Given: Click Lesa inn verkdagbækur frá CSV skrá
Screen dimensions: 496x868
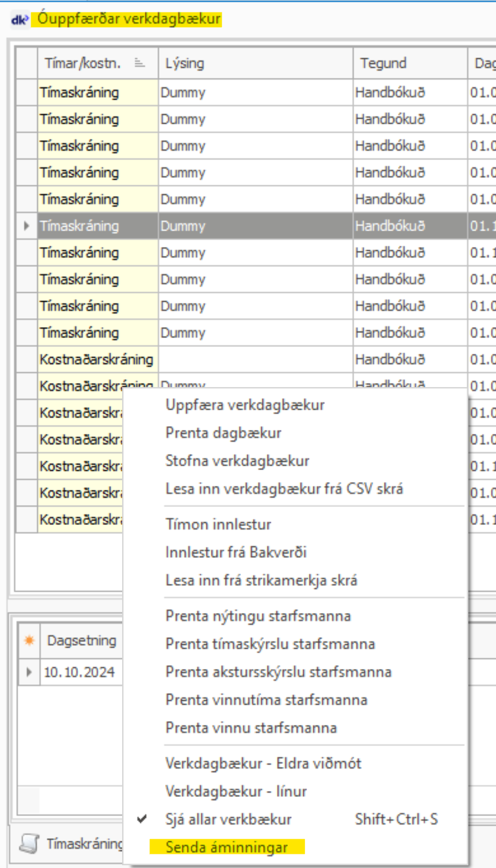Looking at the screenshot, I should coord(284,488).
